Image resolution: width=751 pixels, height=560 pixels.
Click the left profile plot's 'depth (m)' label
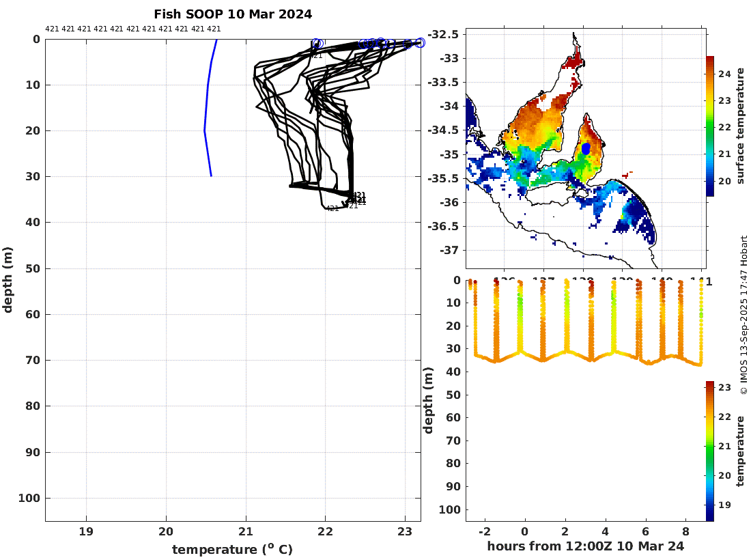pos(8,280)
